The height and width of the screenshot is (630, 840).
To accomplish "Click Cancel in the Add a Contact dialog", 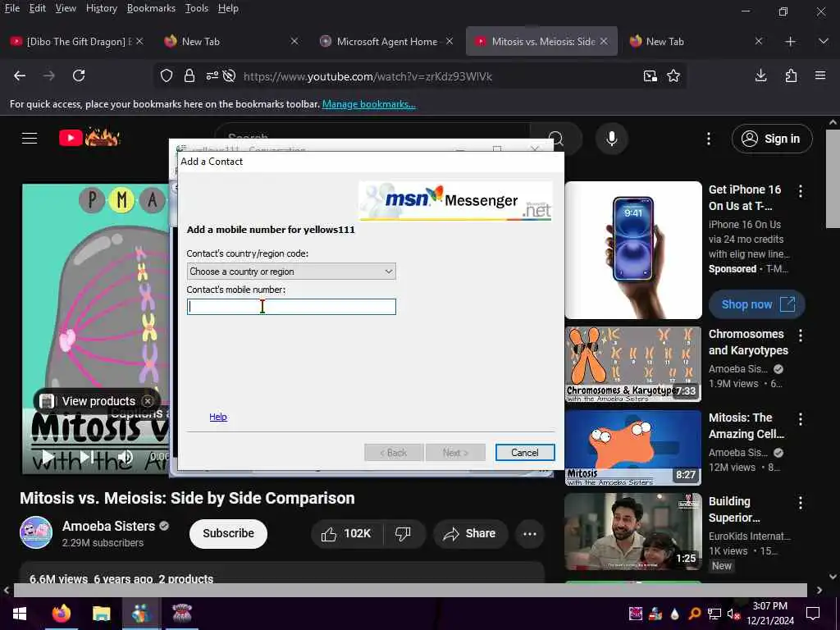I will (524, 453).
